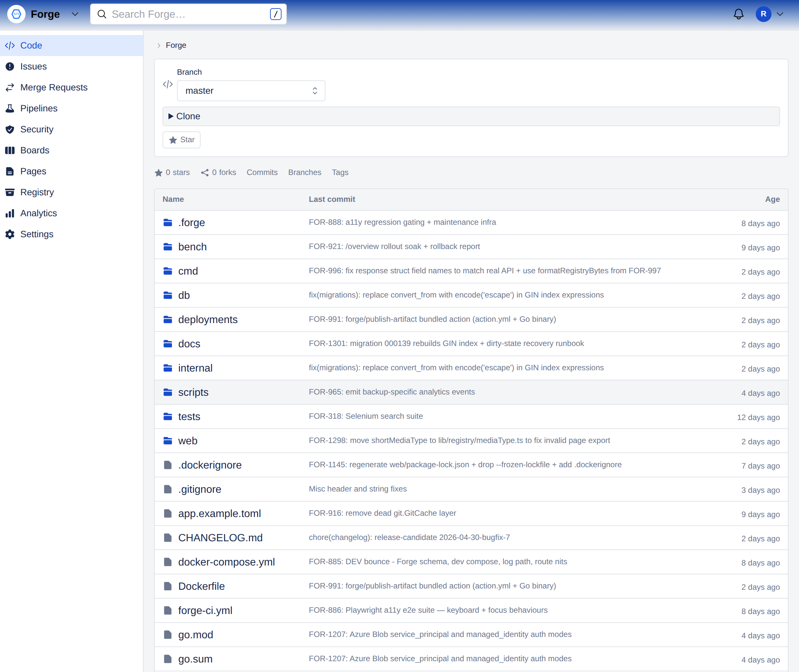Click the code icon beside Branch selector

coord(168,84)
